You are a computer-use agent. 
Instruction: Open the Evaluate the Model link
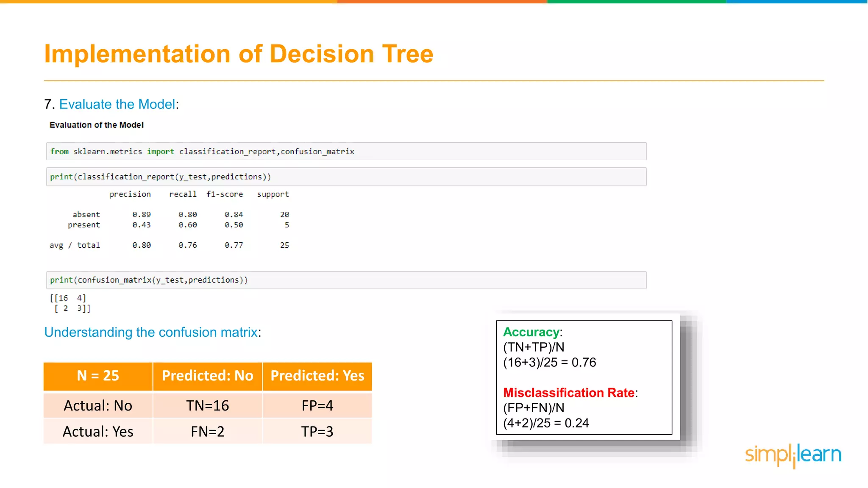[x=117, y=104]
